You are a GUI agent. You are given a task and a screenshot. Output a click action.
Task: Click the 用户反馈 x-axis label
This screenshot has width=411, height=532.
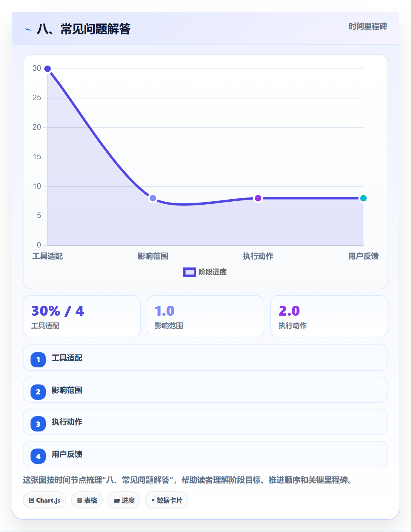[x=363, y=256]
